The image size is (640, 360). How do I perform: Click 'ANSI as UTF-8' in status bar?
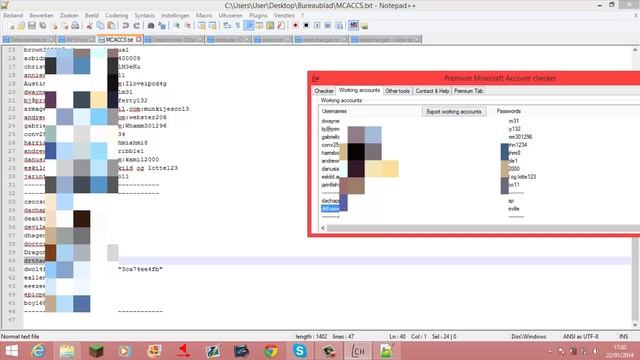tap(580, 337)
